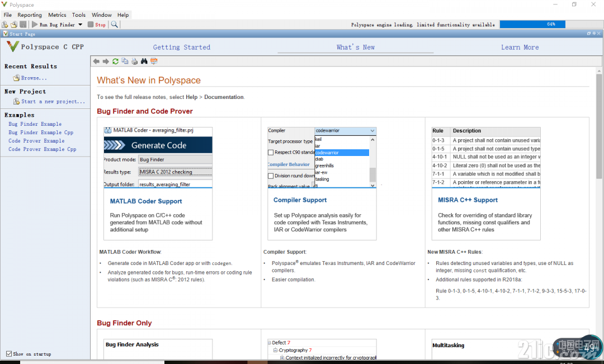604x364 pixels.
Task: Click the Compiler Support card heading
Action: (x=300, y=200)
